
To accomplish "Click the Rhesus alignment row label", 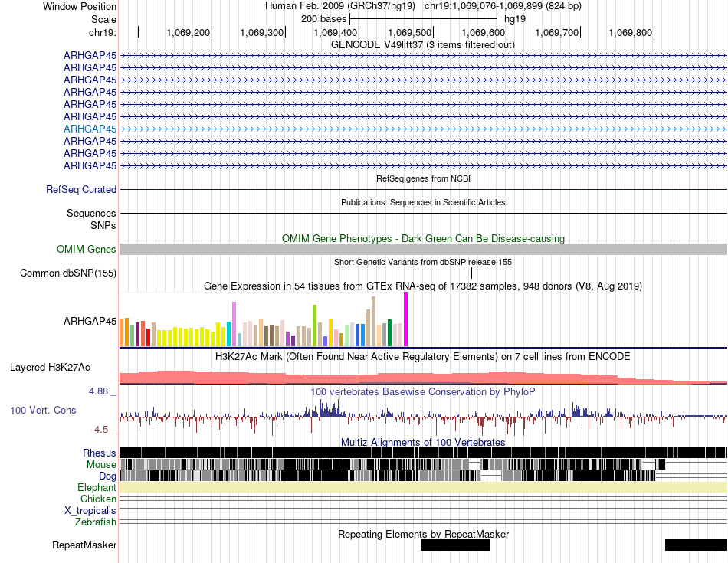I will tap(100, 453).
